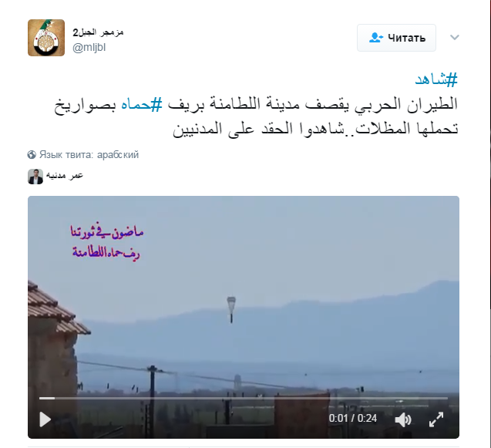Image resolution: width=491 pixels, height=448 pixels.
Task: Open the #حماه hashtag link
Action: [142, 104]
